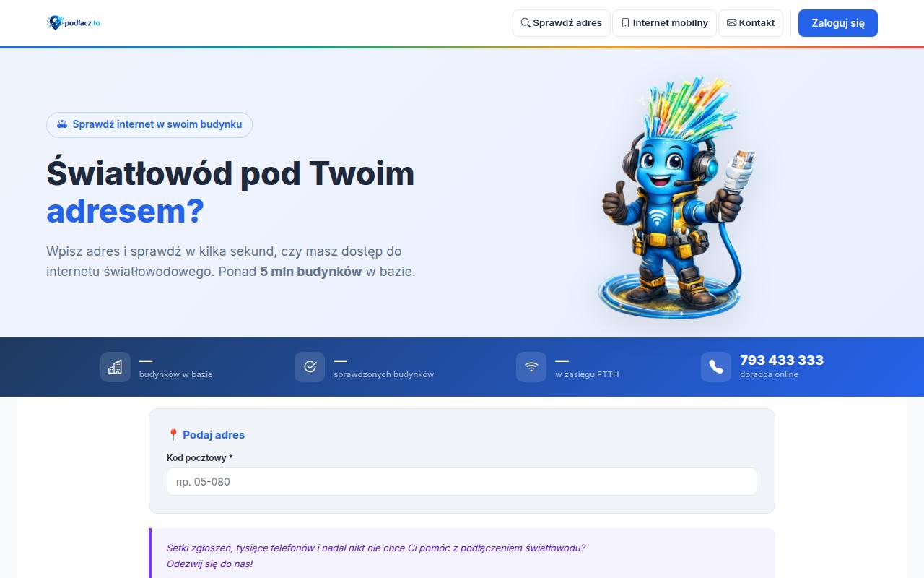Click the budynków w bazie label
Image resolution: width=924 pixels, height=578 pixels.
(x=175, y=375)
